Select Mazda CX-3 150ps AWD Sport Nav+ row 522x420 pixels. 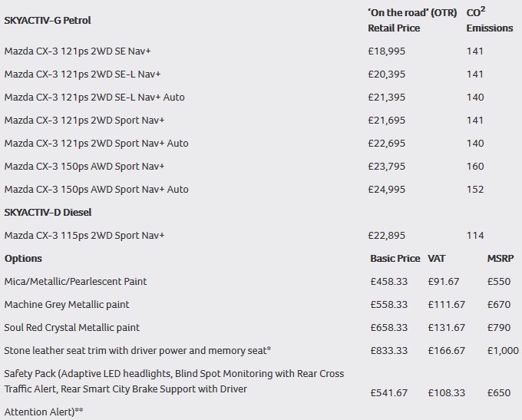(84, 167)
